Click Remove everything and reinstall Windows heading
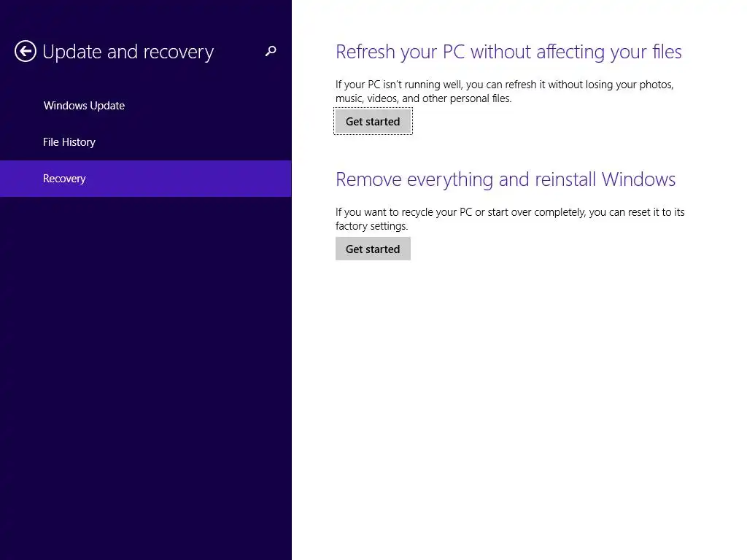 (x=506, y=179)
